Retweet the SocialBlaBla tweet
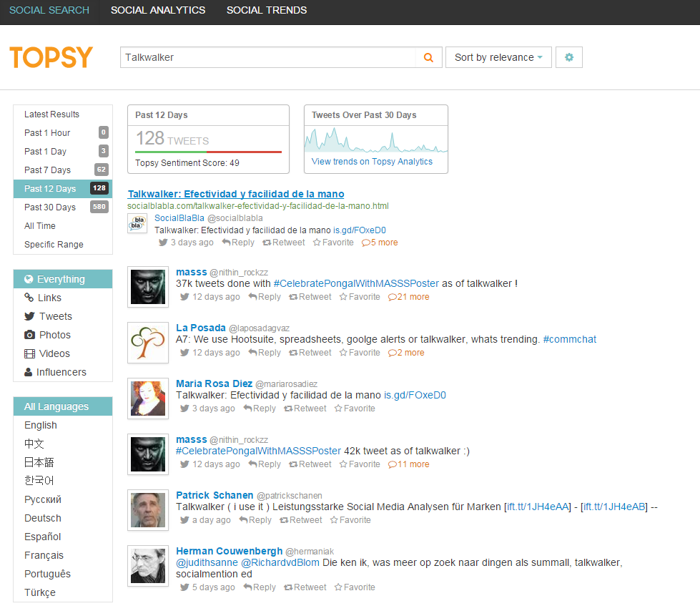Image resolution: width=700 pixels, height=611 pixels. coord(283,242)
